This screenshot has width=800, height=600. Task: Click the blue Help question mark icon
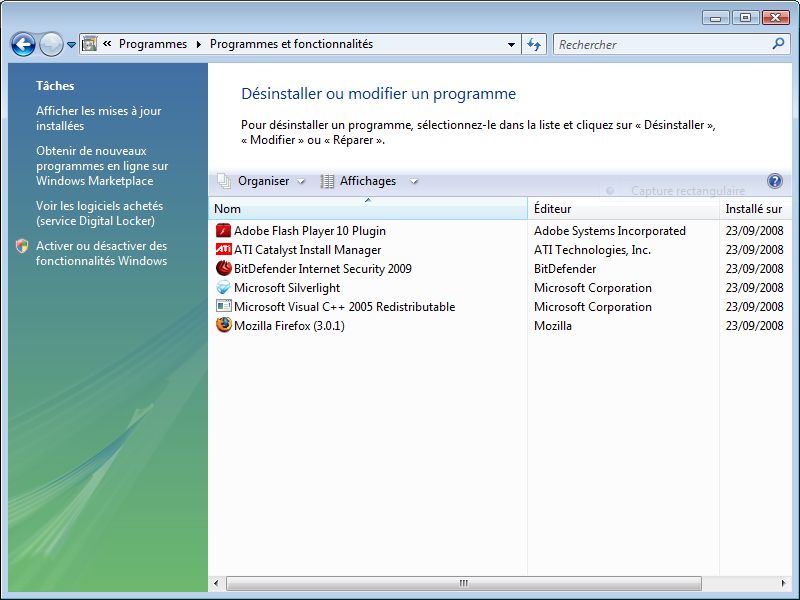tap(774, 181)
